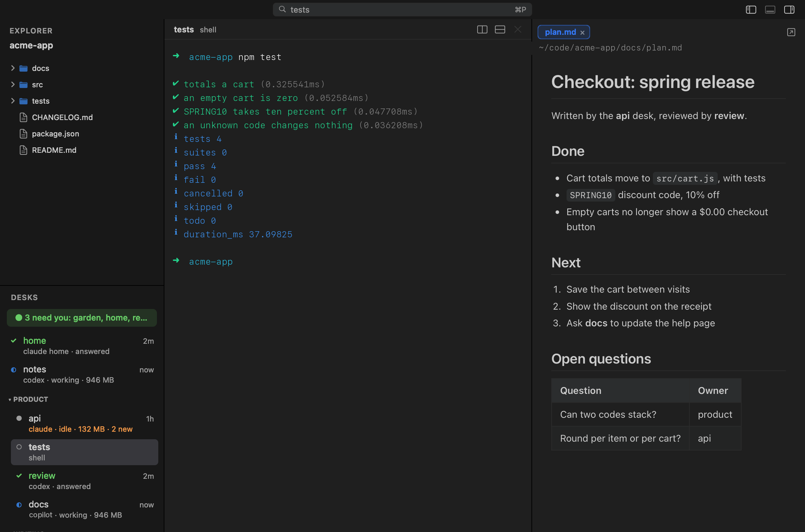Split the tests pane horizontally
Viewport: 805px width, 532px height.
point(500,30)
